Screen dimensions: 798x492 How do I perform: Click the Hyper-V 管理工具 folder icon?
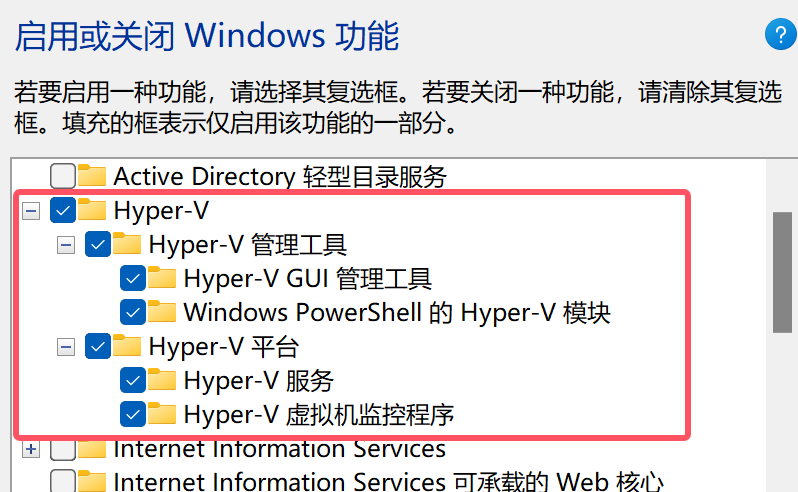coord(127,244)
